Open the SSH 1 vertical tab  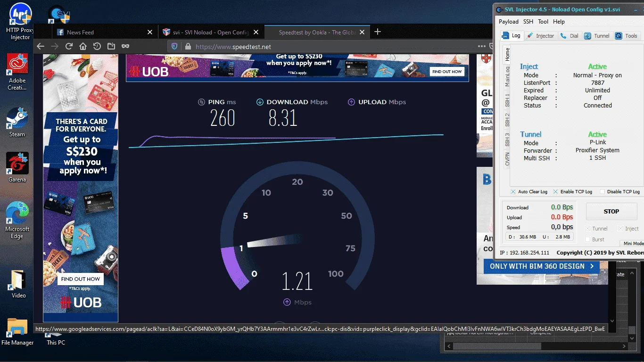click(507, 100)
